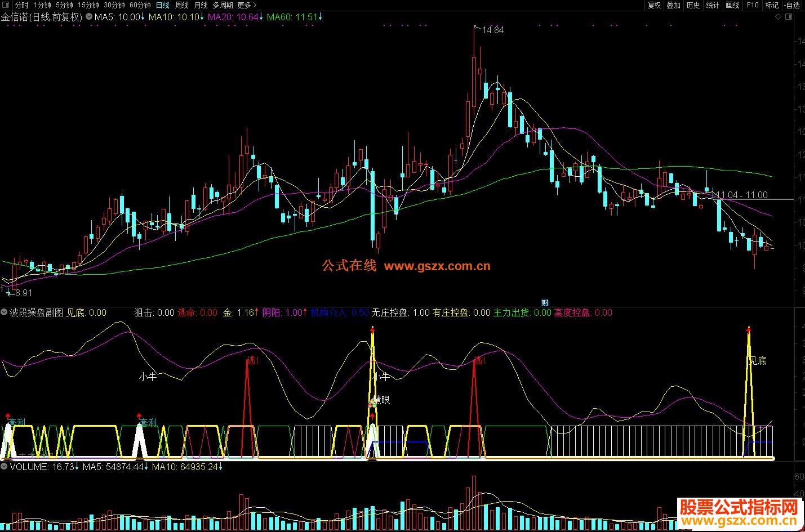Open 多周期 multi-period view

click(x=223, y=5)
